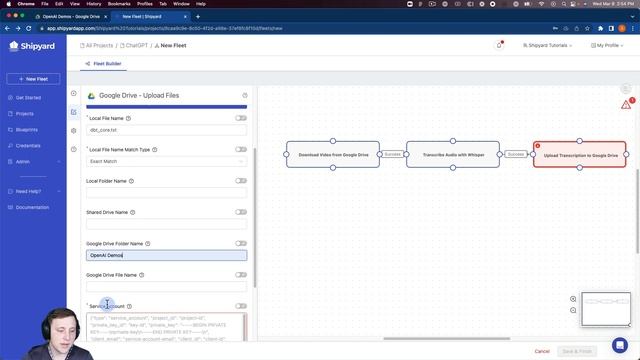
Task: Expand the Shipyard Tutorials organization menu
Action: [547, 45]
